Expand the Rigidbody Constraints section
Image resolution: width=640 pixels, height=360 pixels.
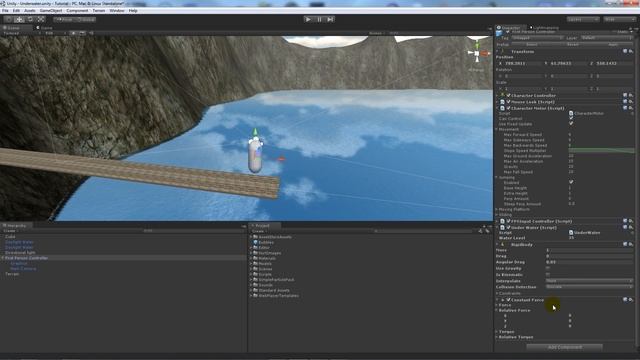pos(497,293)
